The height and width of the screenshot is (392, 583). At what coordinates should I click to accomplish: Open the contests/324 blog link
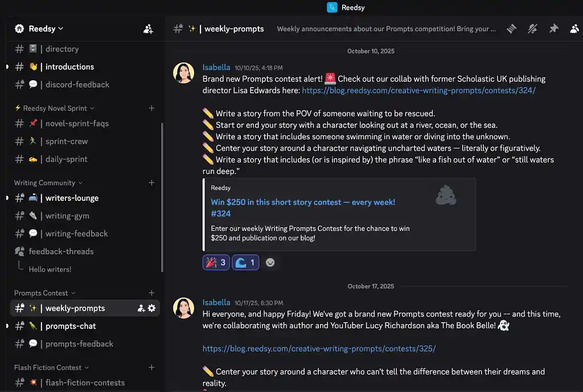click(418, 90)
